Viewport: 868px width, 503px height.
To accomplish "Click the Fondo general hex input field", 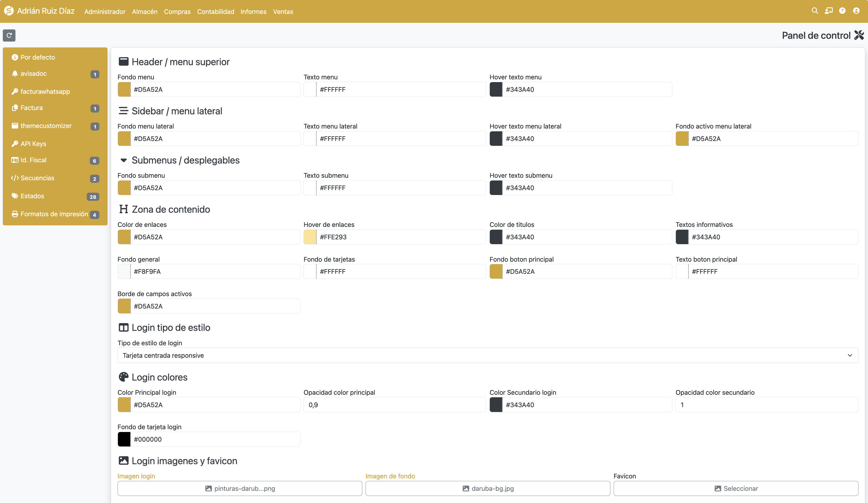I will pyautogui.click(x=215, y=272).
